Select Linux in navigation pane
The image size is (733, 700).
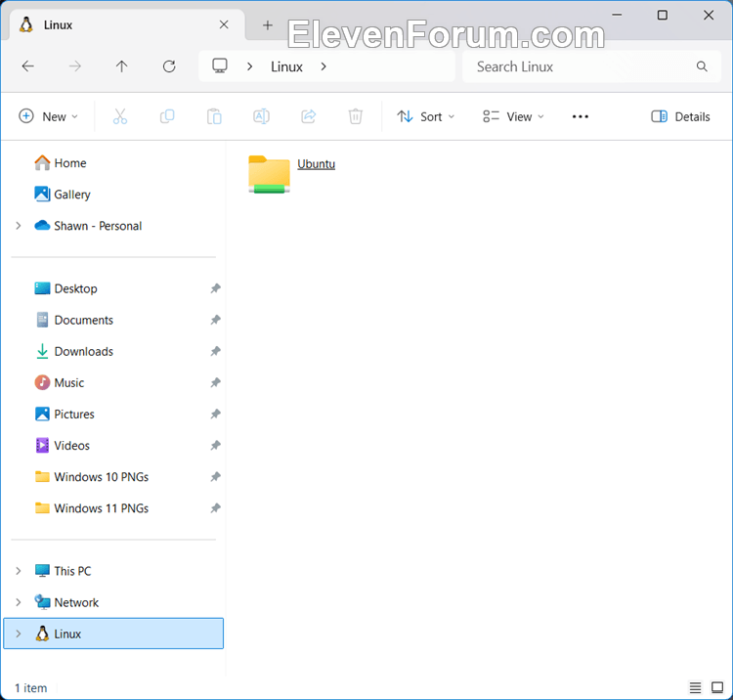[113, 634]
